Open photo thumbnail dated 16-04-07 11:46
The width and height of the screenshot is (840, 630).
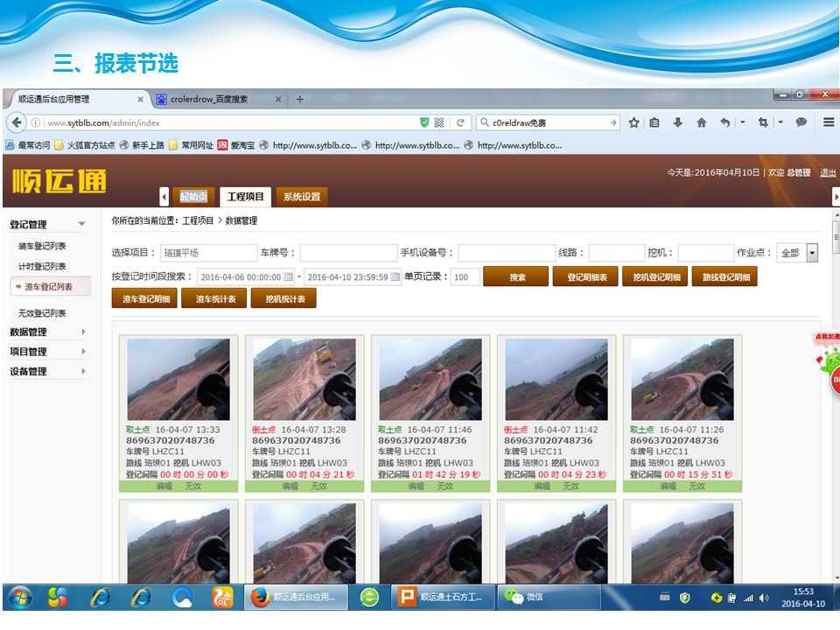tap(430, 379)
